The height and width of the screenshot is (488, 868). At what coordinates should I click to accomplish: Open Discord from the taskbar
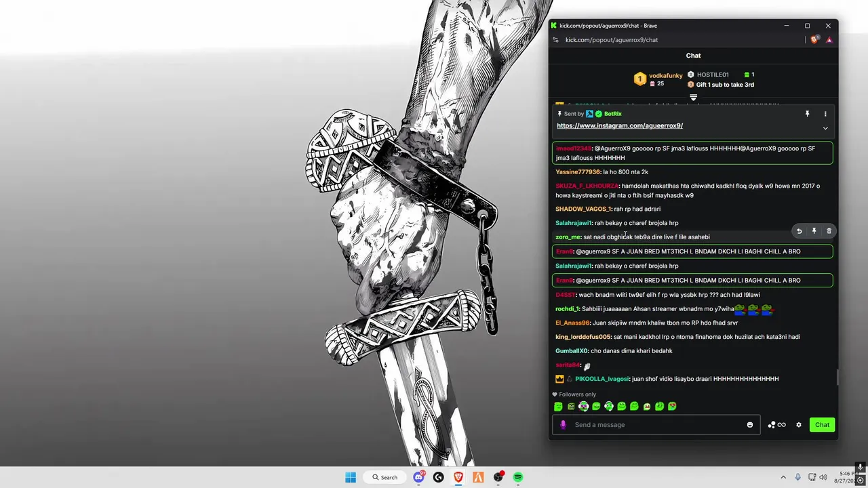click(x=418, y=477)
